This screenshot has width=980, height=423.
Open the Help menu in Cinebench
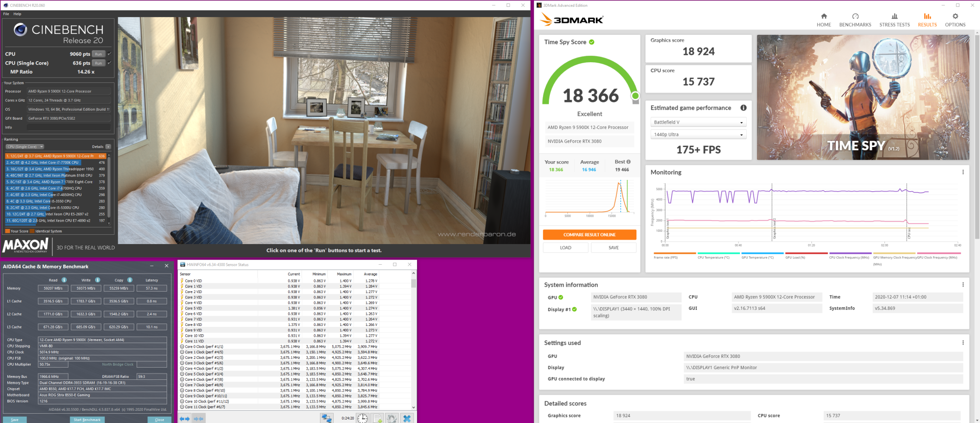(x=18, y=14)
